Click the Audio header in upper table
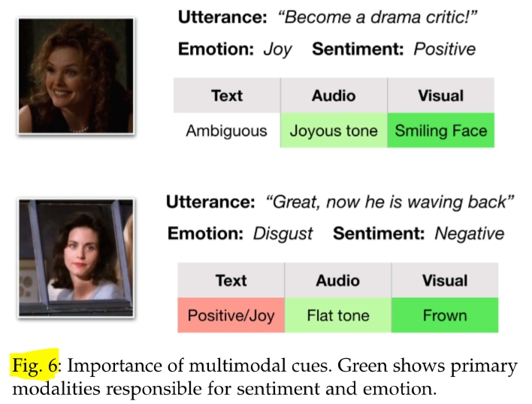The width and height of the screenshot is (532, 404). pos(334,95)
